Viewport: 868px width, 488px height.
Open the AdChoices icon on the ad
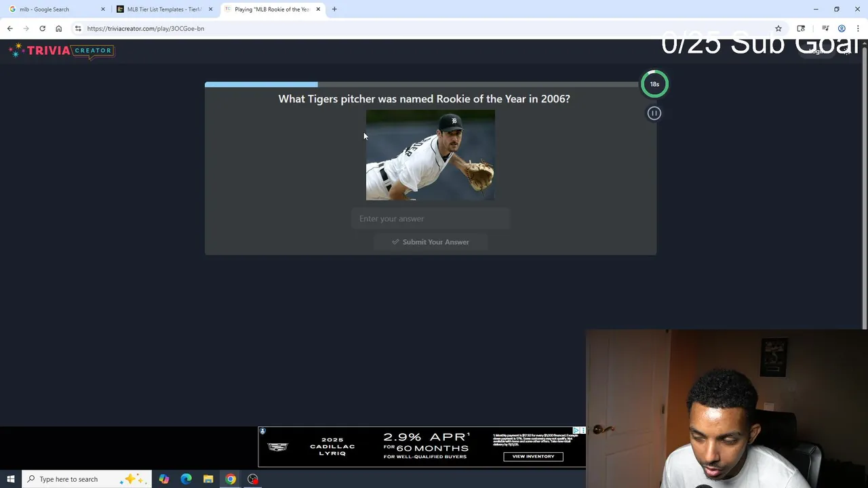click(576, 430)
